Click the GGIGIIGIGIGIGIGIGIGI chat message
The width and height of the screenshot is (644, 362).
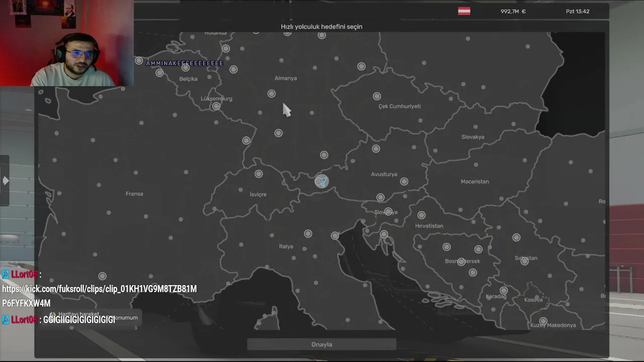[x=79, y=320]
